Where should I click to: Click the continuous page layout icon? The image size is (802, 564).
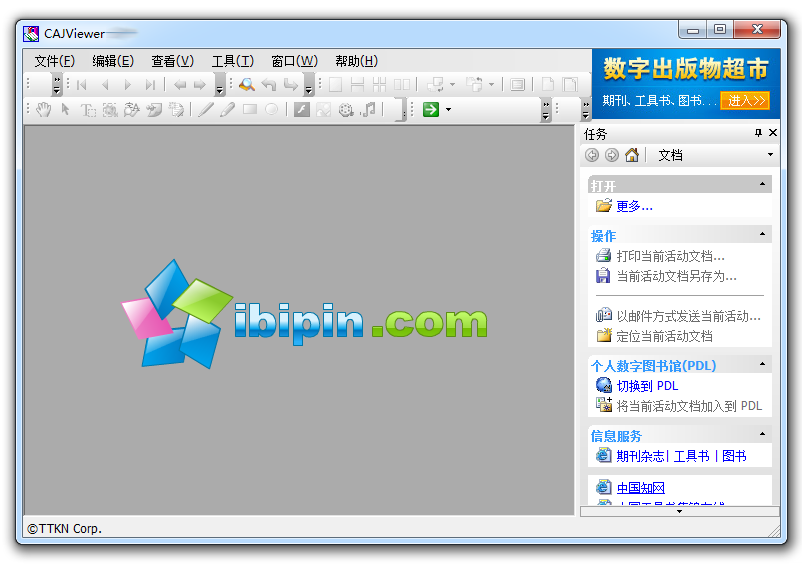click(x=358, y=84)
